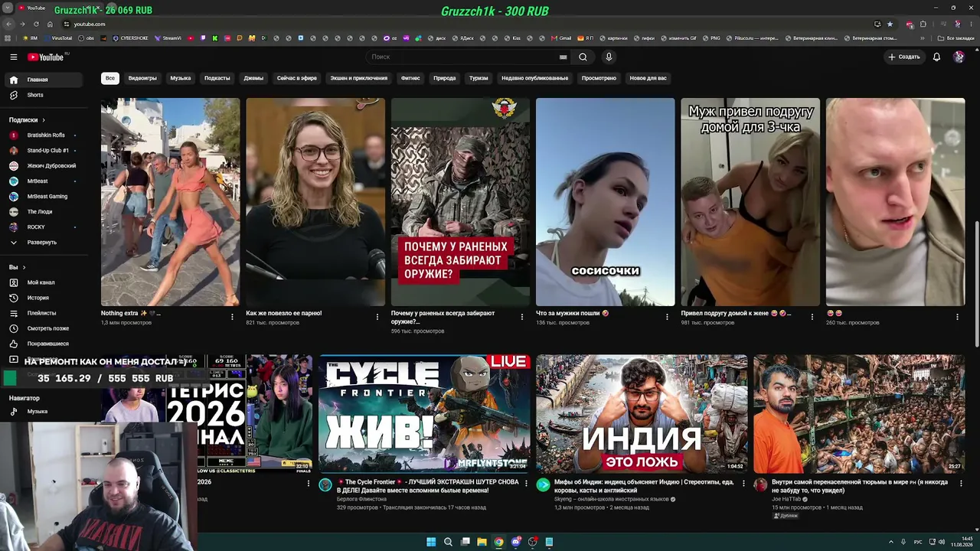Select the Сейчас в эфире filter chip
This screenshot has width=980, height=551.
[x=297, y=78]
